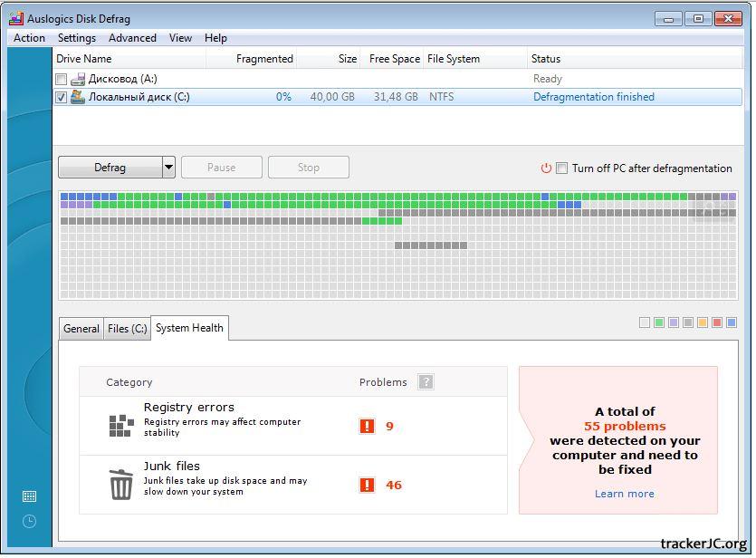Click the Registry errors blocks icon

click(120, 426)
